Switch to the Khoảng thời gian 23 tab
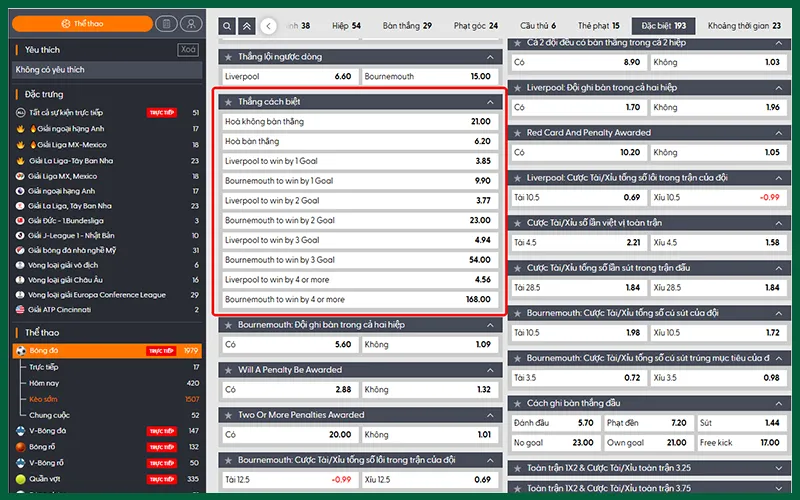Screen dimensions: 800x500 point(744,26)
